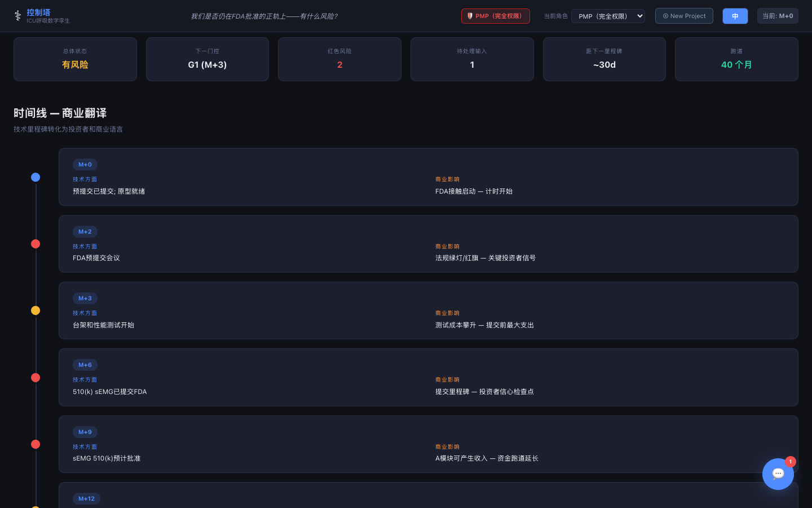
Task: Click the ICU呼吸数字孪生 subtitle
Action: click(48, 21)
